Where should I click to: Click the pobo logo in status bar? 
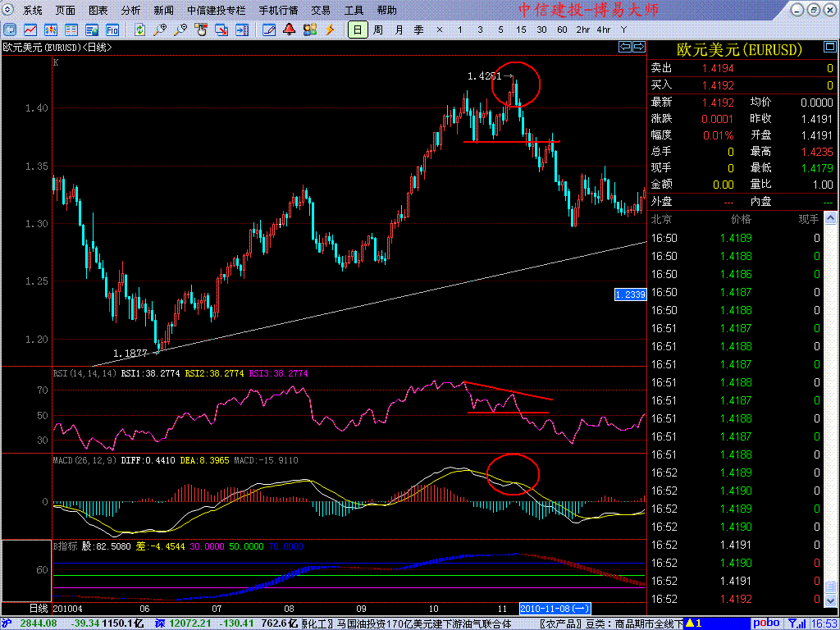[766, 623]
